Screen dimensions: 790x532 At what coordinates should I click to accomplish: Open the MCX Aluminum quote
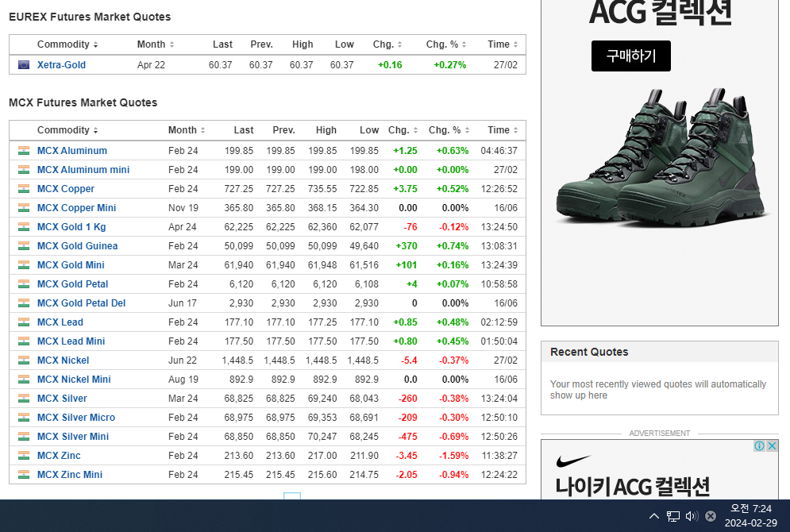coord(72,151)
